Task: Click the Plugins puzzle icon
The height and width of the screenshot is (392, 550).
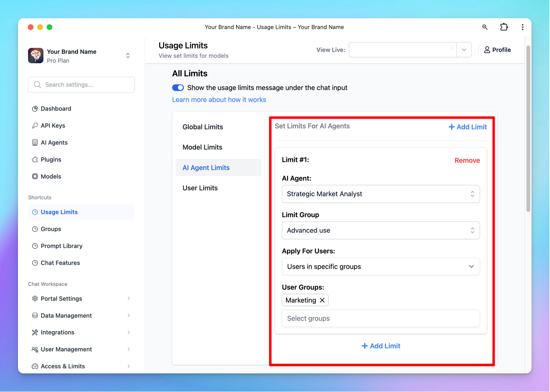Action: (35, 159)
